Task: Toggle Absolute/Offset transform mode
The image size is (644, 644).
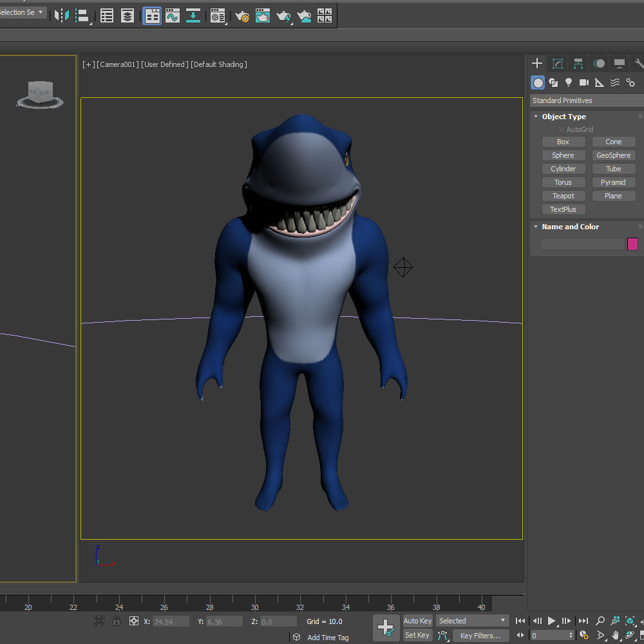Action: [134, 621]
